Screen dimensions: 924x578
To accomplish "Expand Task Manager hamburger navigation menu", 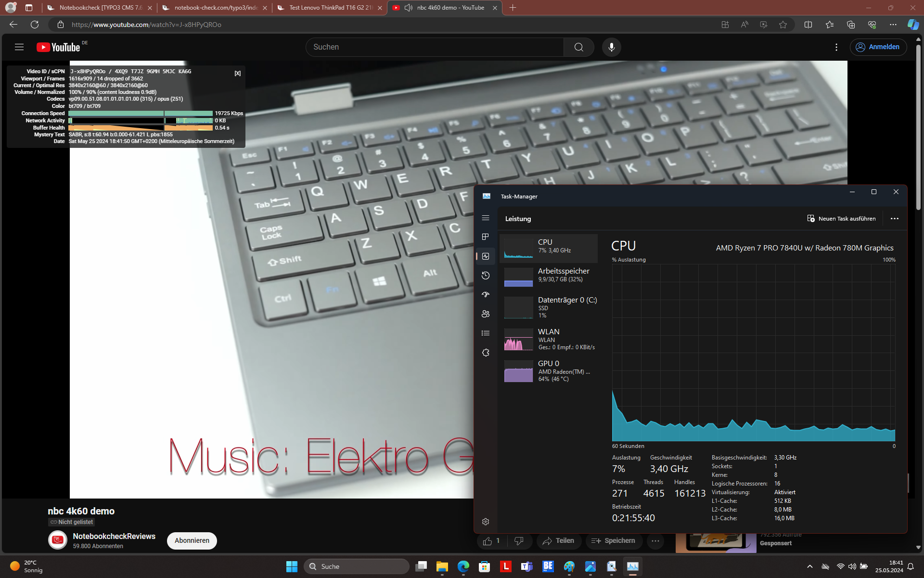I will tap(486, 218).
